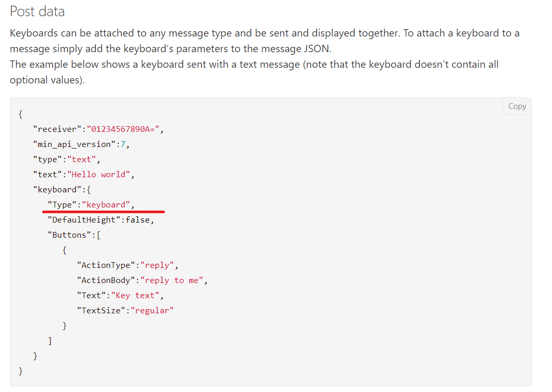Click the paragraph starting "Keyboards can be attached"

pos(265,41)
